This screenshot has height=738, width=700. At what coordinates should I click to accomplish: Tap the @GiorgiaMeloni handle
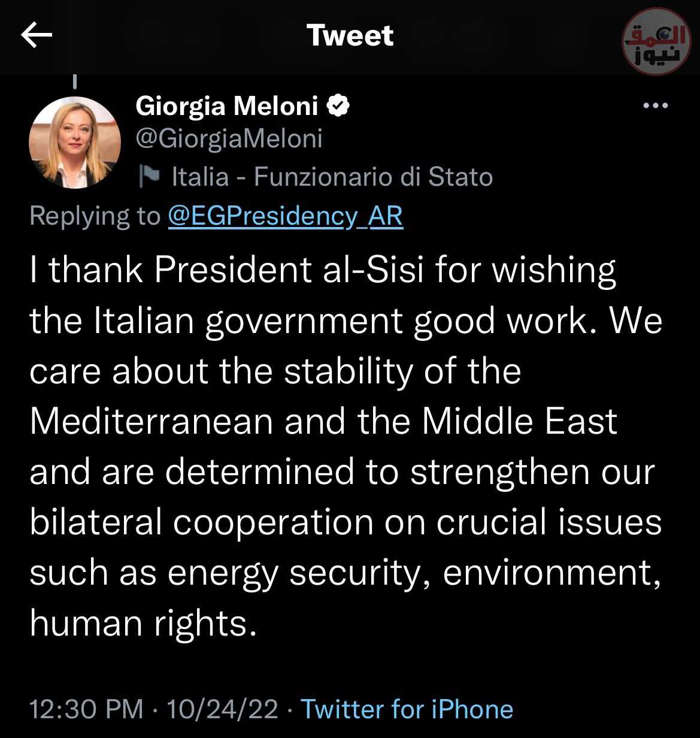coord(229,138)
